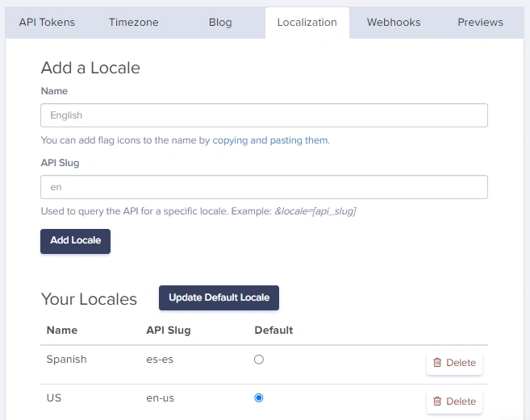
Task: Click the trash icon in US row
Action: 437,401
